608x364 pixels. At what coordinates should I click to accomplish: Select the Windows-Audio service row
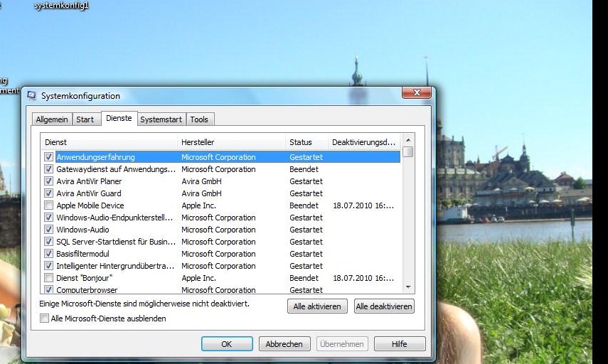click(x=114, y=230)
